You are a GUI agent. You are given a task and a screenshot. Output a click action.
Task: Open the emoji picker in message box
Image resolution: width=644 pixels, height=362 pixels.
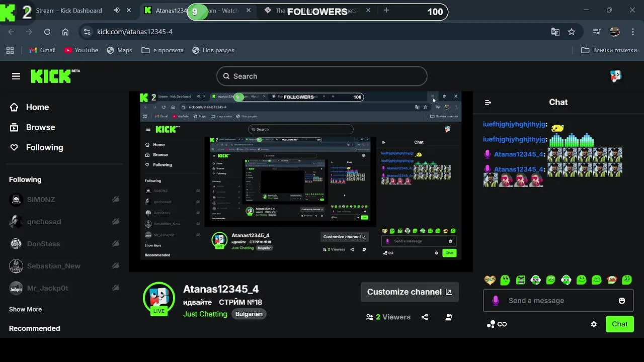(x=622, y=301)
